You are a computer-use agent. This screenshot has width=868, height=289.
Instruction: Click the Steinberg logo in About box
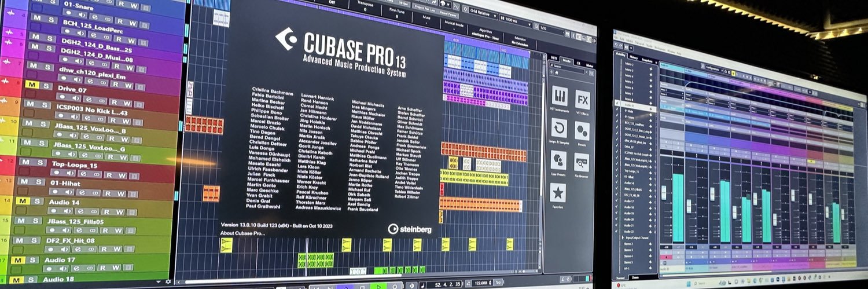410,229
